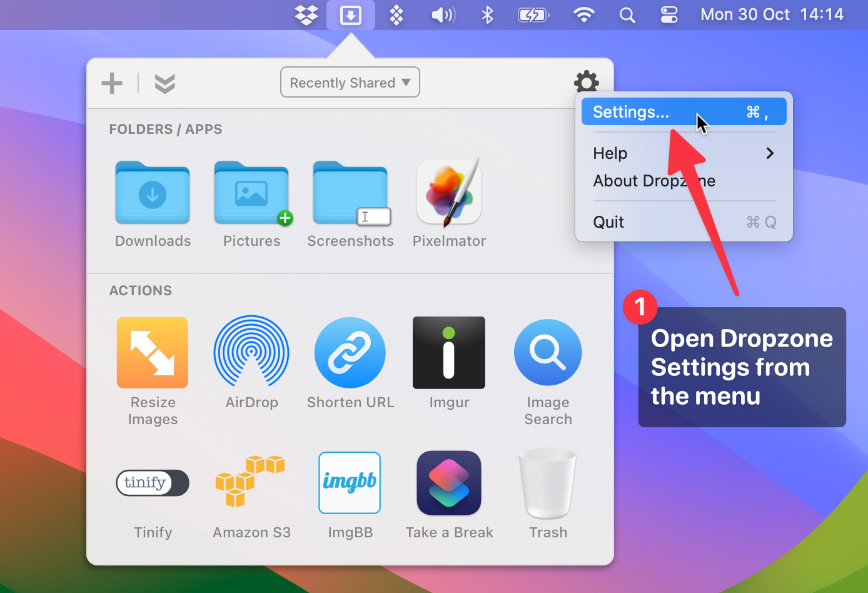868x593 pixels.
Task: Choose Settings… from the gear menu
Action: (x=684, y=112)
